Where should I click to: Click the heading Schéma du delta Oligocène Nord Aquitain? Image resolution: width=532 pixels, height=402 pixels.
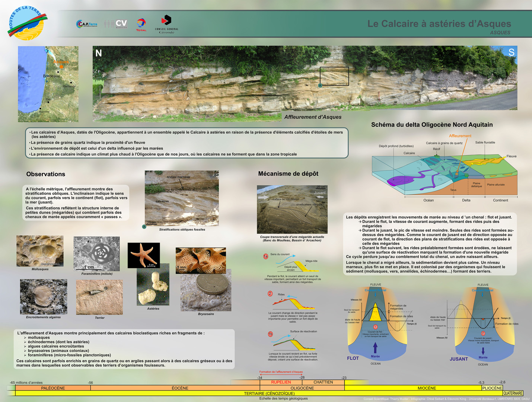pyautogui.click(x=432, y=125)
